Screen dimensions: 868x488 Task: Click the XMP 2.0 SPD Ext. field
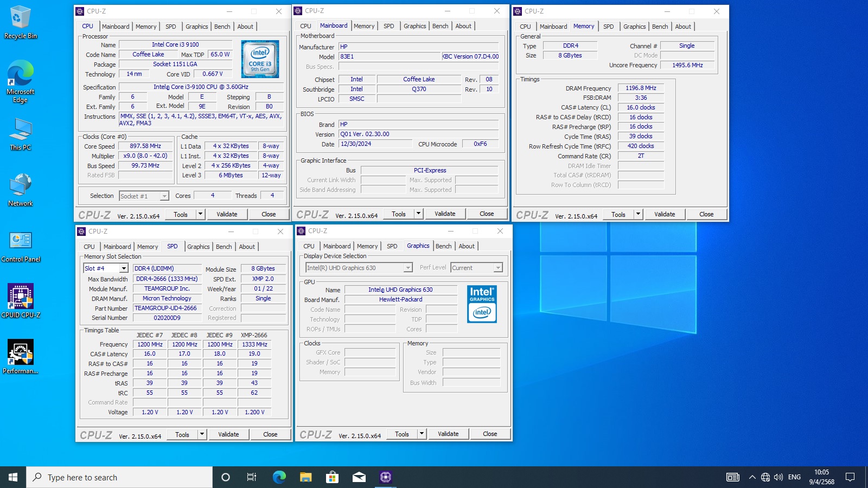(x=263, y=279)
